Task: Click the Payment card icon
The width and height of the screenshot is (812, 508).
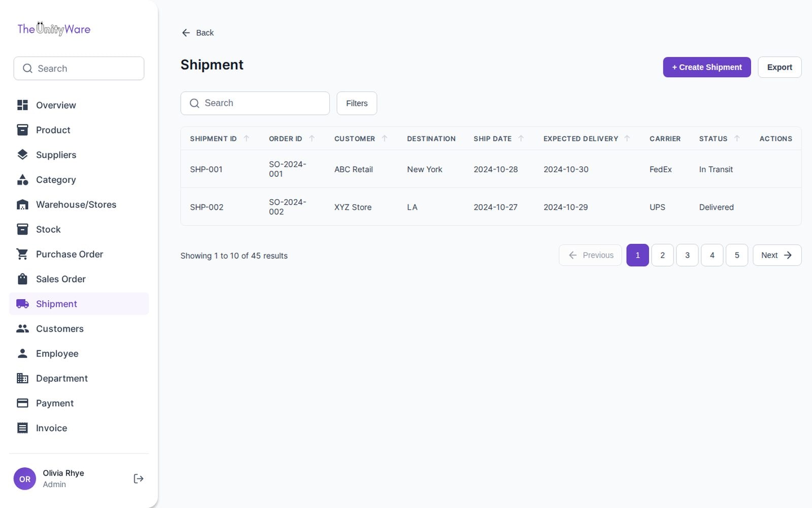Action: pyautogui.click(x=22, y=403)
